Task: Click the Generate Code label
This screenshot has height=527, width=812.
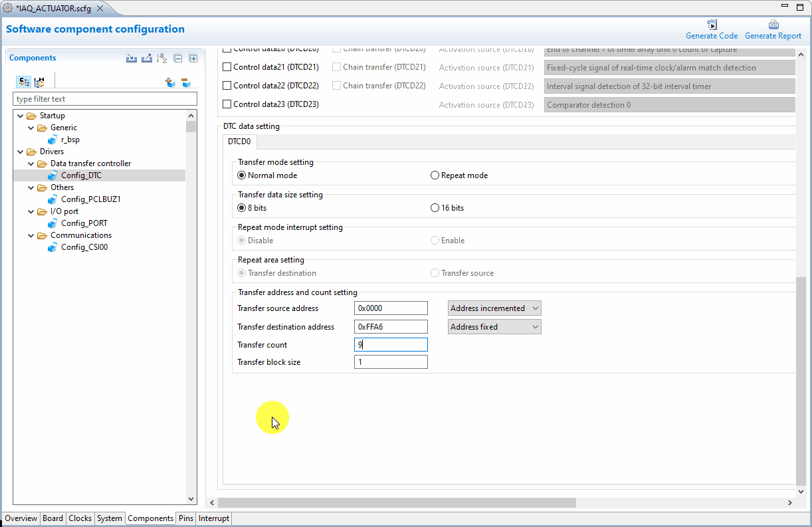Action: click(x=712, y=36)
